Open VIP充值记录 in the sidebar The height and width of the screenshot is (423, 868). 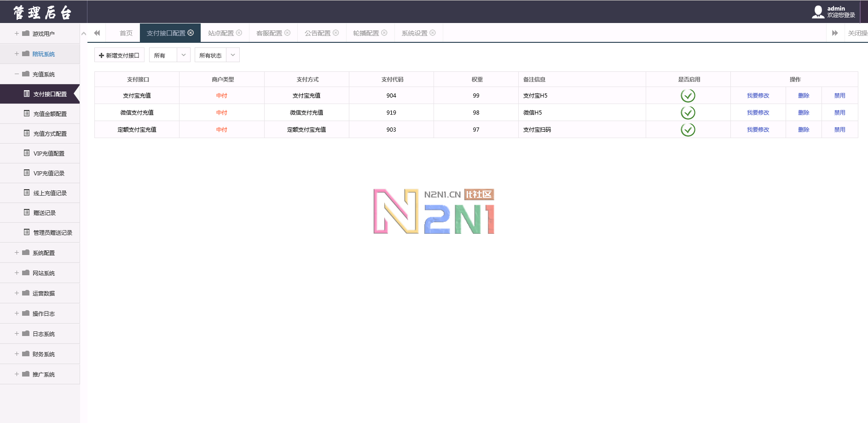tap(49, 174)
